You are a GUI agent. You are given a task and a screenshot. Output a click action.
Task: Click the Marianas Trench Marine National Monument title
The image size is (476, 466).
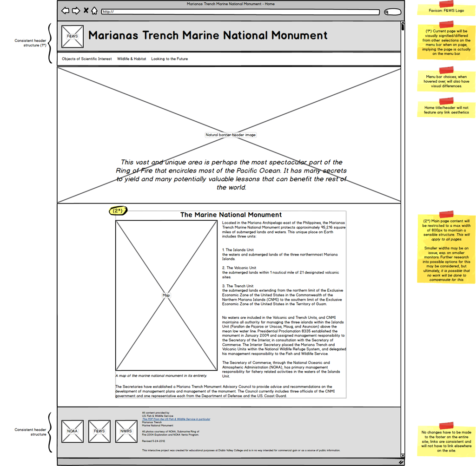(208, 35)
